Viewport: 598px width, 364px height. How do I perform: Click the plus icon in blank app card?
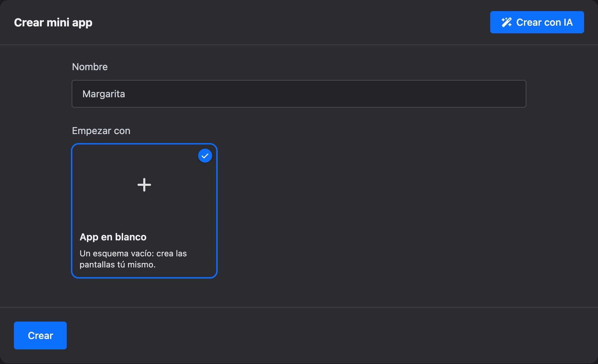coord(144,185)
